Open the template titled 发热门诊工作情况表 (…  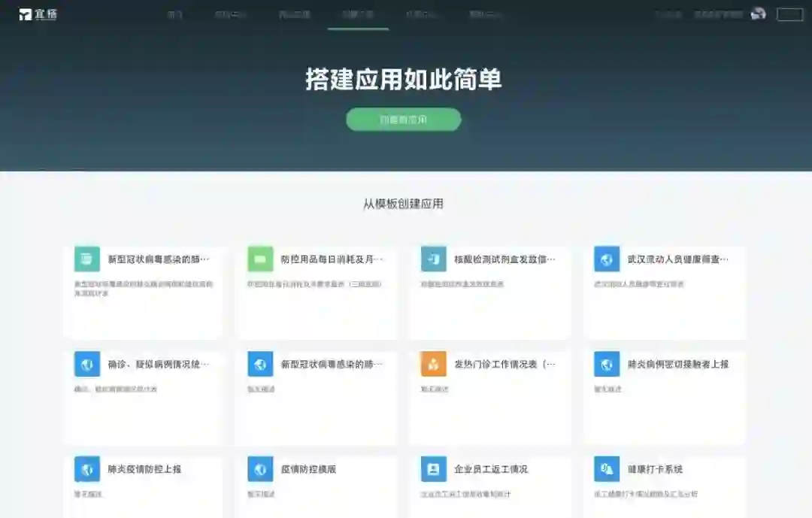tap(505, 364)
